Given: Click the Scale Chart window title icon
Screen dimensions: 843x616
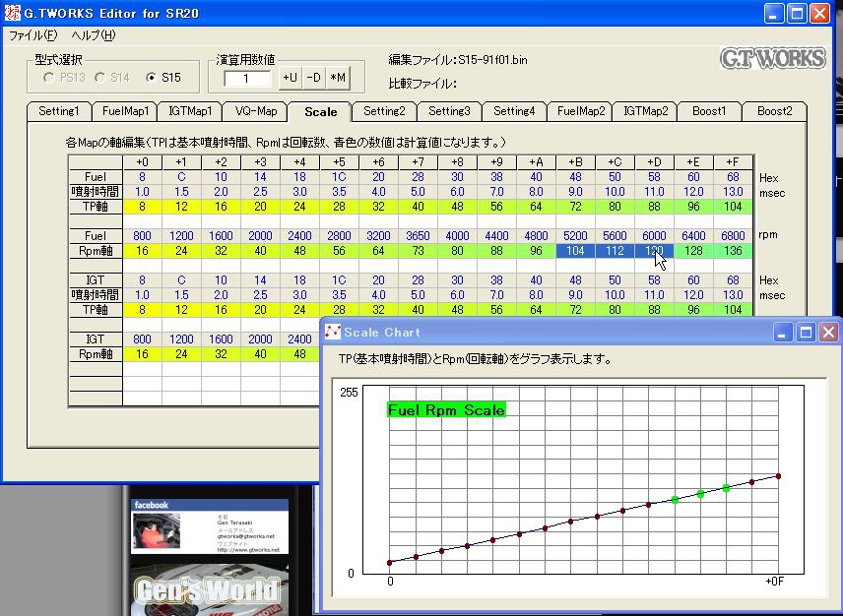Looking at the screenshot, I should coord(333,333).
